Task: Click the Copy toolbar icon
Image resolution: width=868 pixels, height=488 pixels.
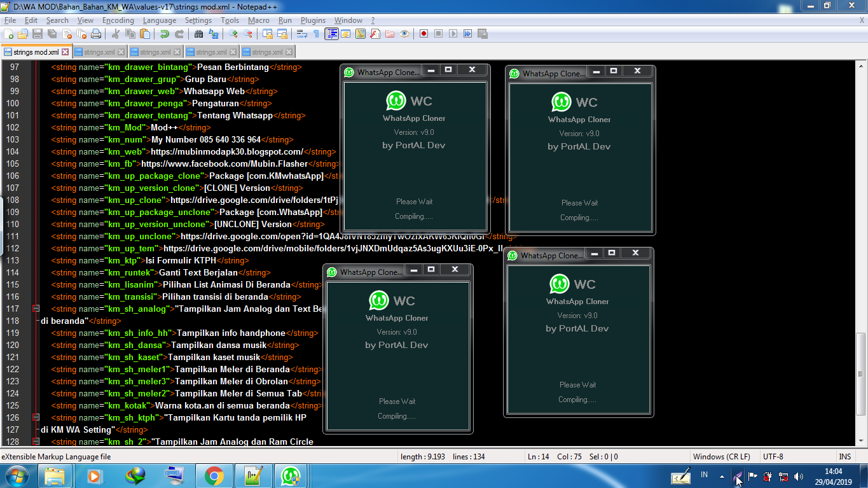Action: pyautogui.click(x=130, y=34)
